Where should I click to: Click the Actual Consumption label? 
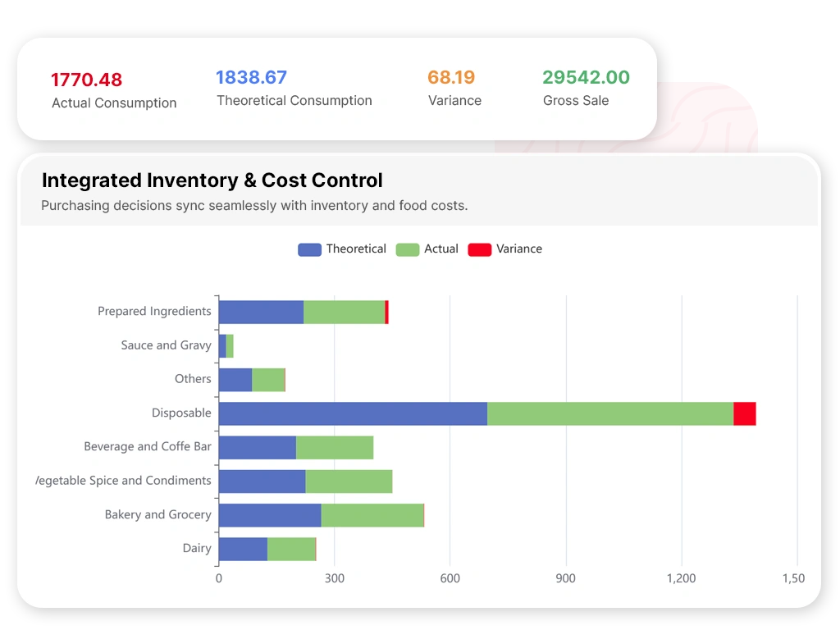click(114, 103)
